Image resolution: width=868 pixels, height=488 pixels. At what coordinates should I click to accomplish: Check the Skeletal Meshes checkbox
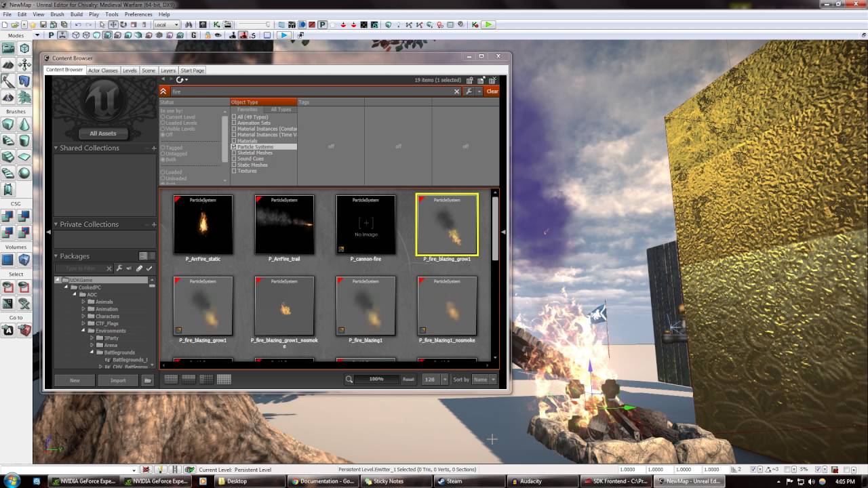pos(234,153)
